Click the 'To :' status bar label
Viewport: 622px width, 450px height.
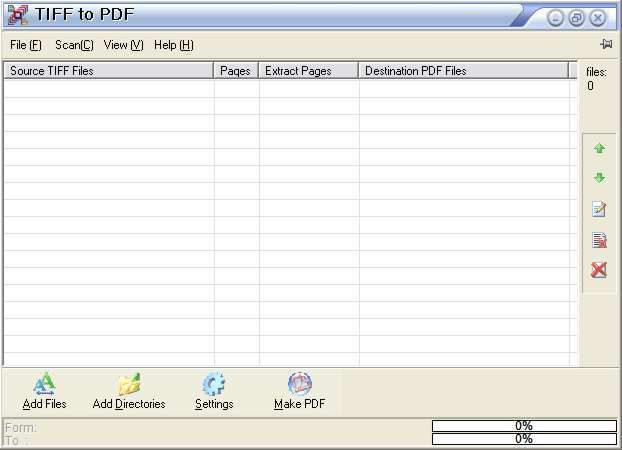click(x=15, y=440)
